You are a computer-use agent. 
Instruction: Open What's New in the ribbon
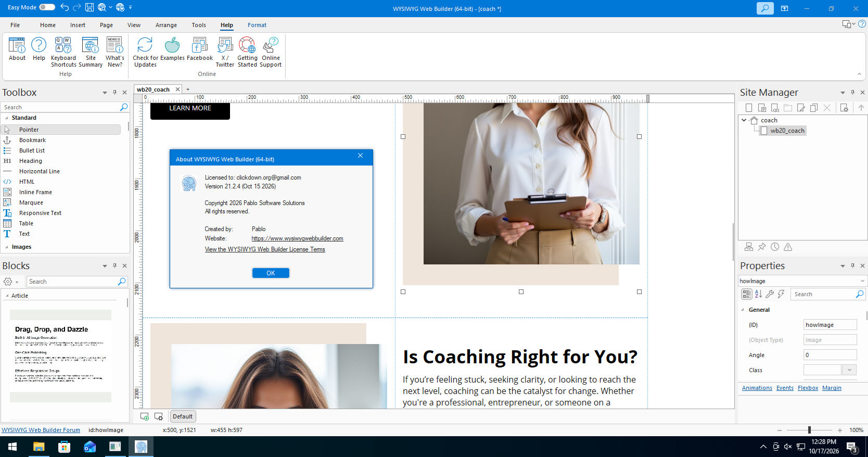(114, 52)
